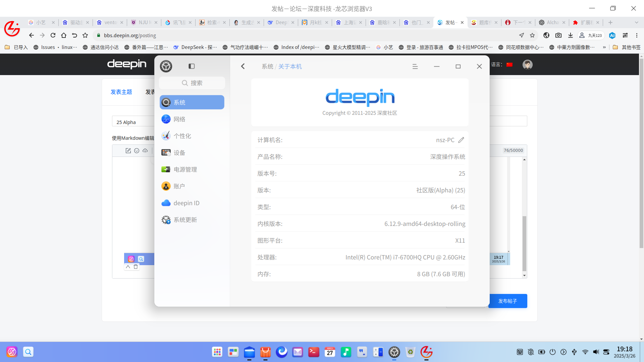The image size is (644, 362).
Task: Switch to the Alcha browser tab
Action: pyautogui.click(x=552, y=22)
